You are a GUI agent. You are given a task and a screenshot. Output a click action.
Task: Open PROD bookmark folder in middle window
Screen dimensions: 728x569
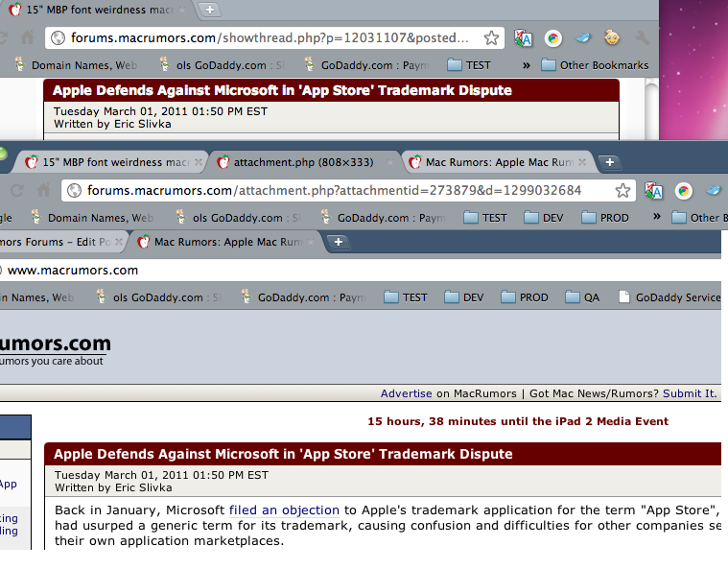605,218
